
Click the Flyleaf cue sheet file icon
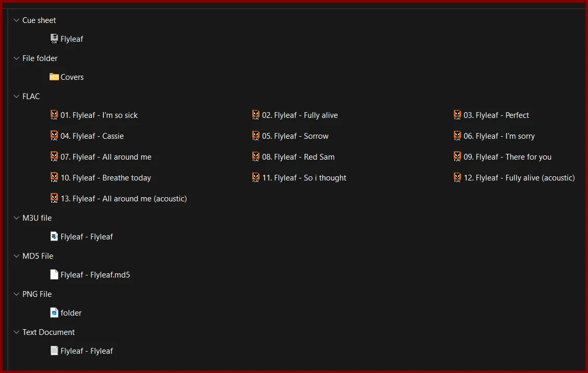click(54, 39)
